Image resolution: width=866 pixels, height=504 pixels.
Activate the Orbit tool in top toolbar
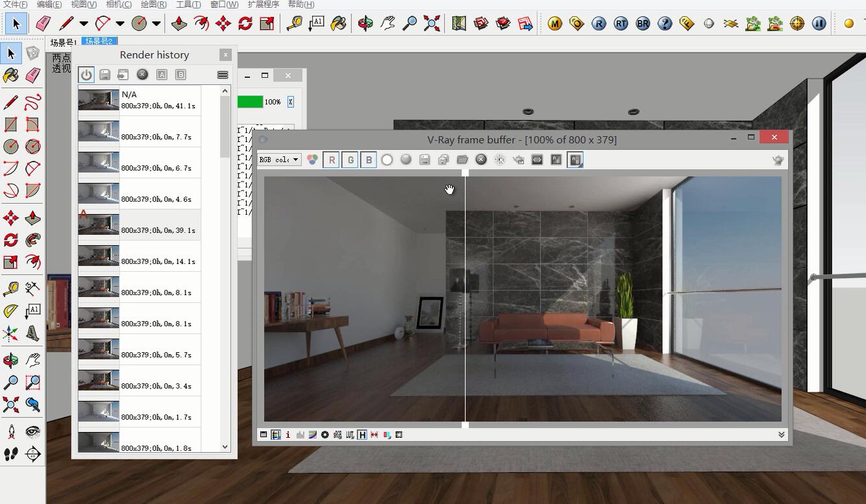[x=365, y=24]
